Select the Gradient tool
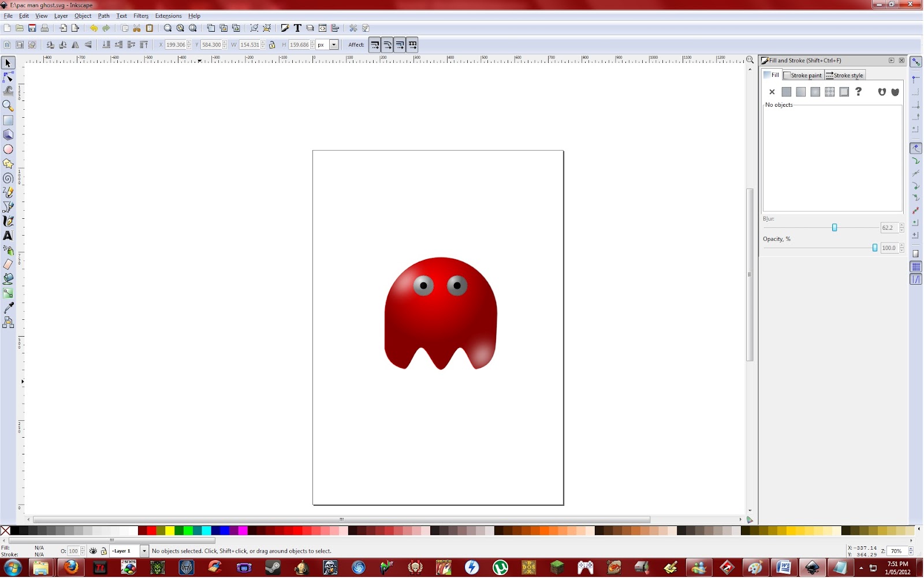The image size is (924, 578). coord(8,293)
